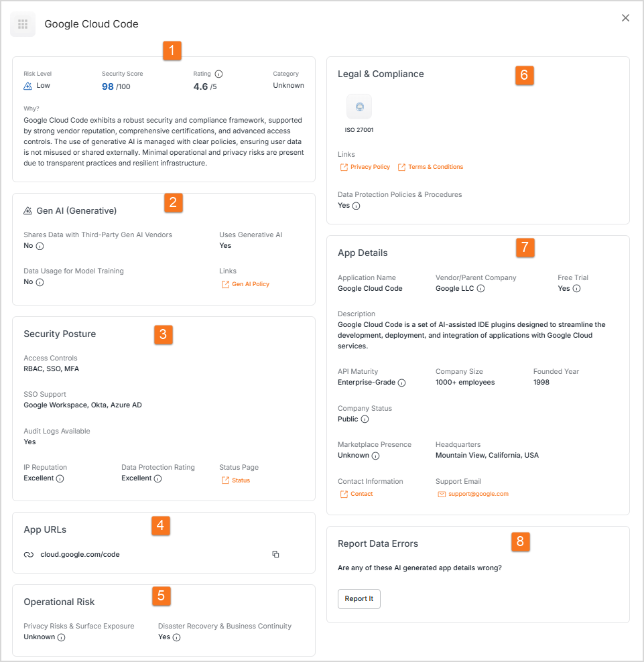Open the Status page link
The width and height of the screenshot is (644, 662).
point(236,480)
